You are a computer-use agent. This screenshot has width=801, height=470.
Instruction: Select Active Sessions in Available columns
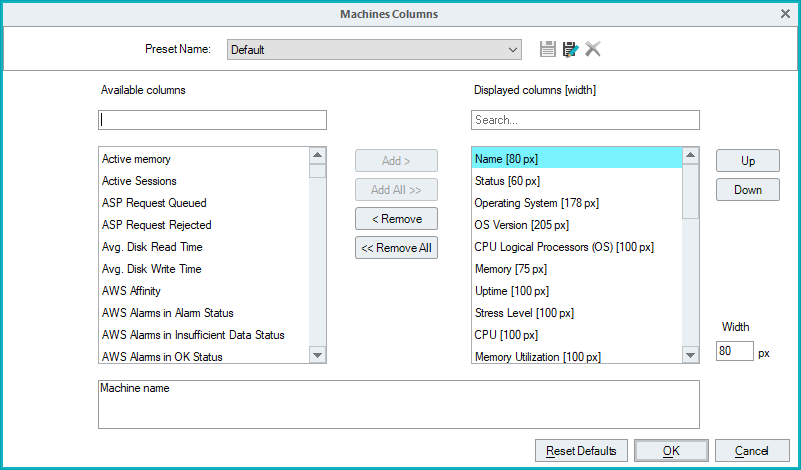(139, 181)
